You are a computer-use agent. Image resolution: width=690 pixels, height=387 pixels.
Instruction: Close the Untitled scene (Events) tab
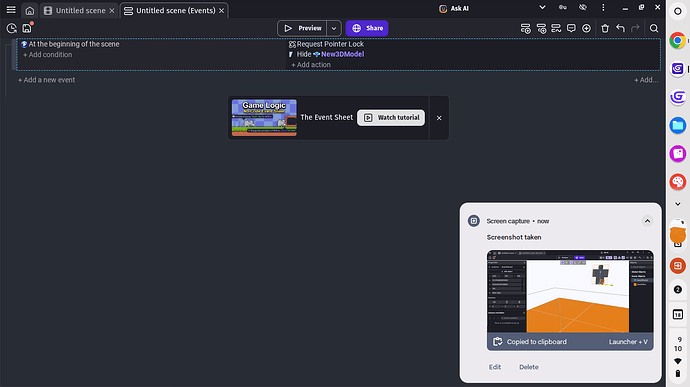point(221,11)
